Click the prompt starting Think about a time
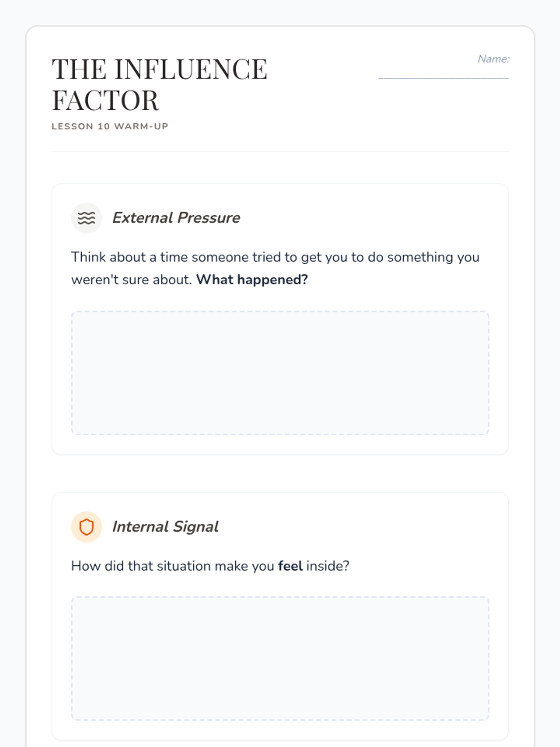This screenshot has width=560, height=747. (275, 268)
